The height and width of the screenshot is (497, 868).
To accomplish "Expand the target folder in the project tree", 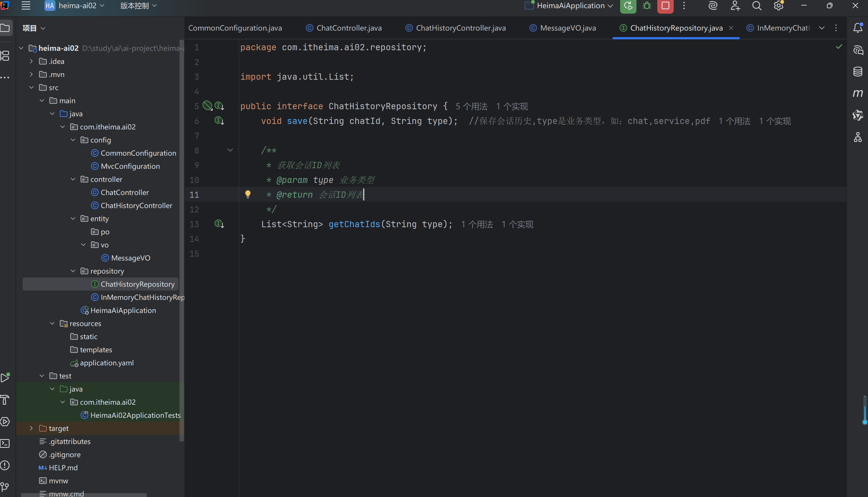I will [x=31, y=428].
